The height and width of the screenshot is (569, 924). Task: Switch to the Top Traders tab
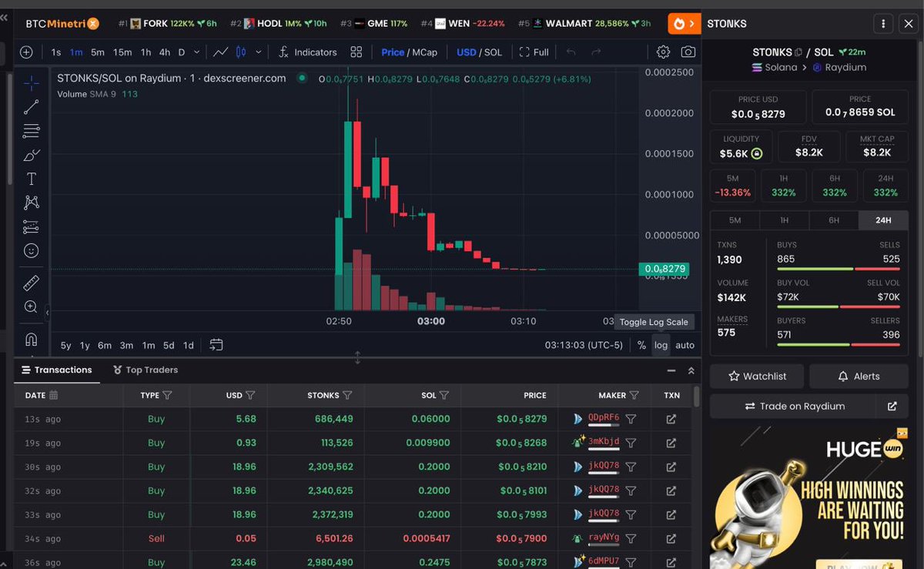point(146,370)
